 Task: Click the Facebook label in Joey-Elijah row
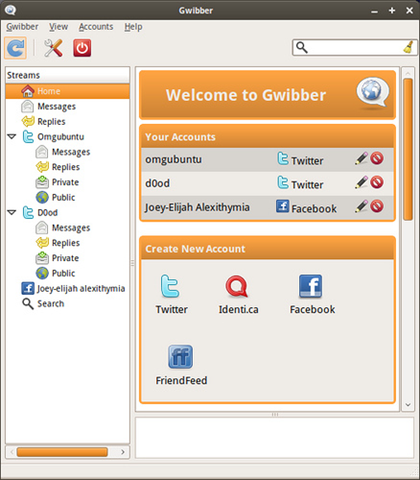(314, 209)
